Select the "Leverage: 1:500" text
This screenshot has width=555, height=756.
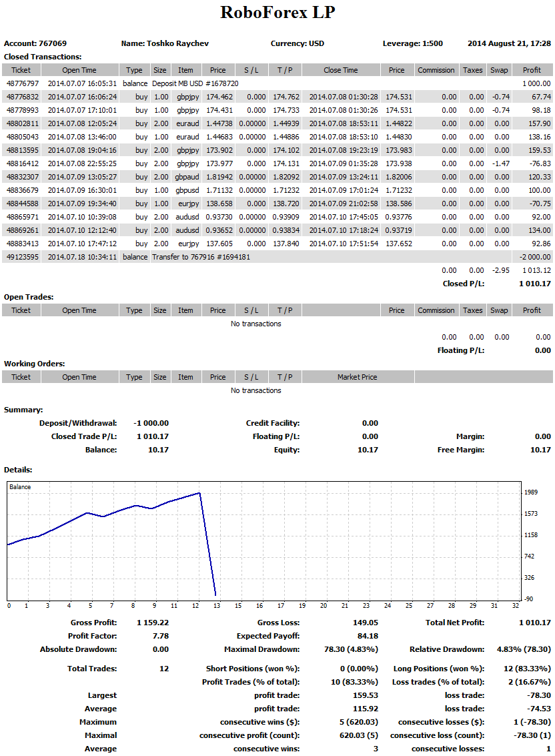click(413, 43)
